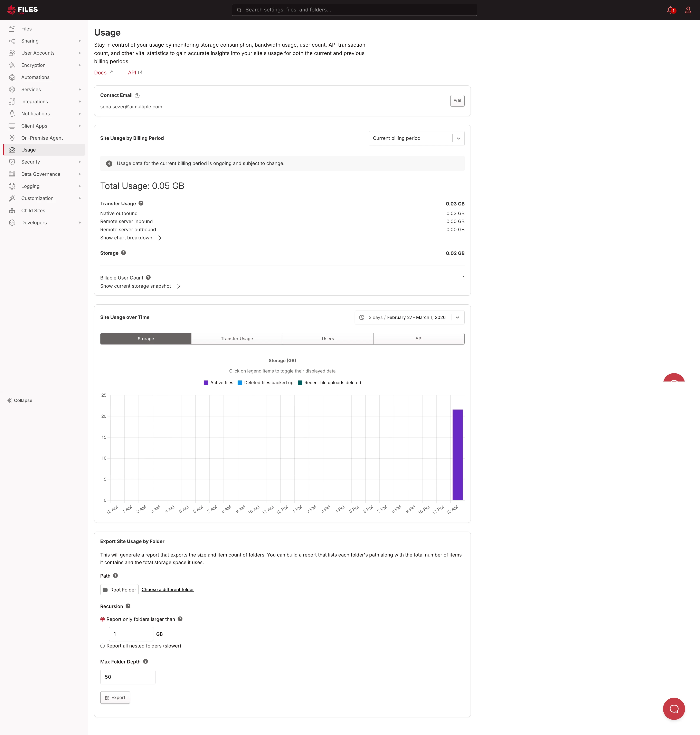Click the Data Governance building icon
Image resolution: width=700 pixels, height=735 pixels.
pos(12,174)
